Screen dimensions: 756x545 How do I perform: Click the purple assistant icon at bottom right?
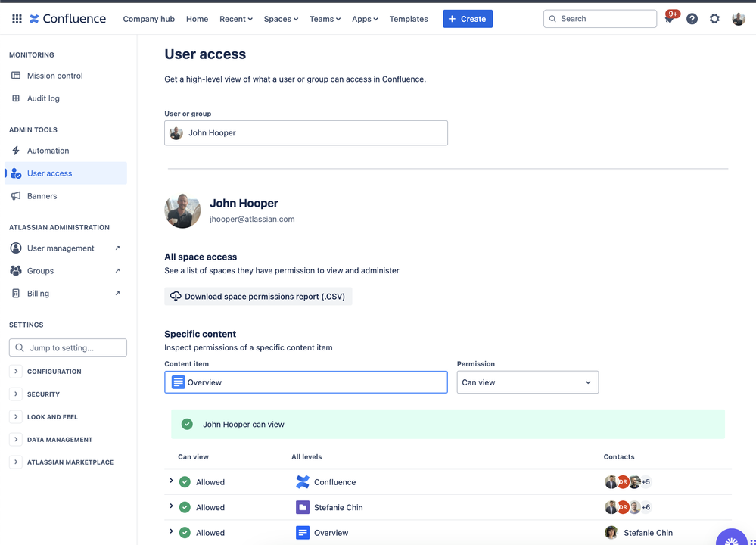pos(732,537)
